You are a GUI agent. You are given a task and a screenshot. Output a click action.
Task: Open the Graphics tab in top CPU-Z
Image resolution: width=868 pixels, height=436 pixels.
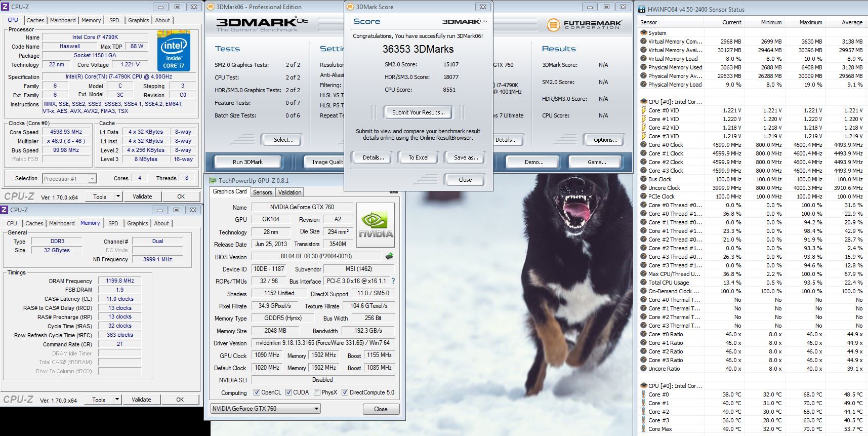pos(138,20)
